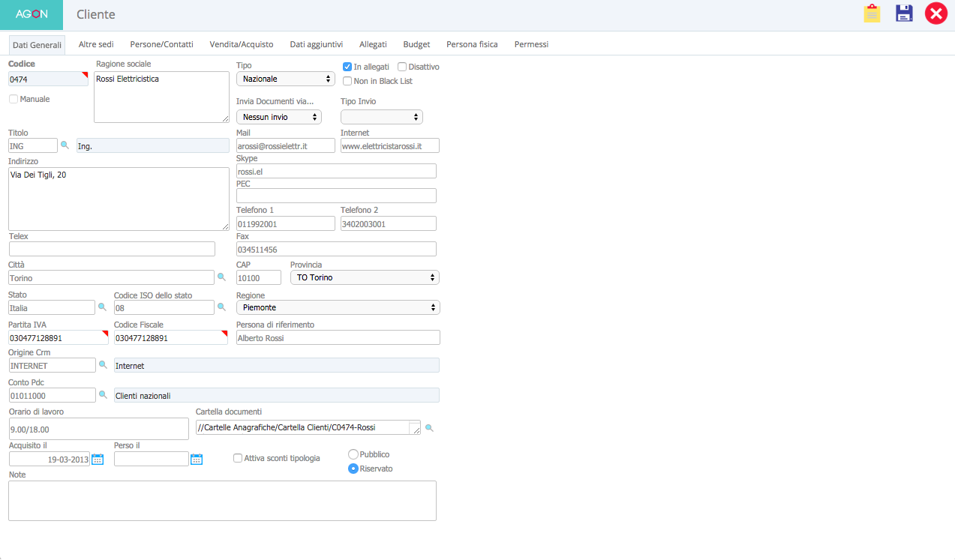Open the Tipo dropdown showing Nazionale

click(x=285, y=79)
